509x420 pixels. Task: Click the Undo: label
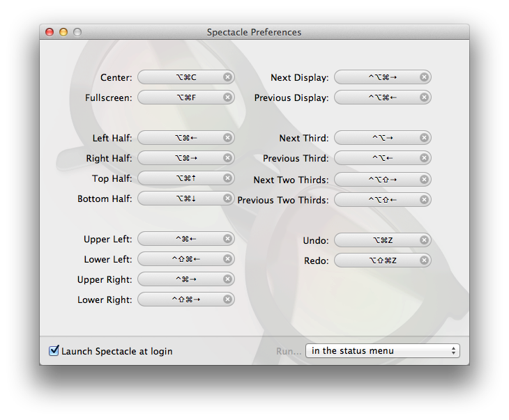click(316, 240)
